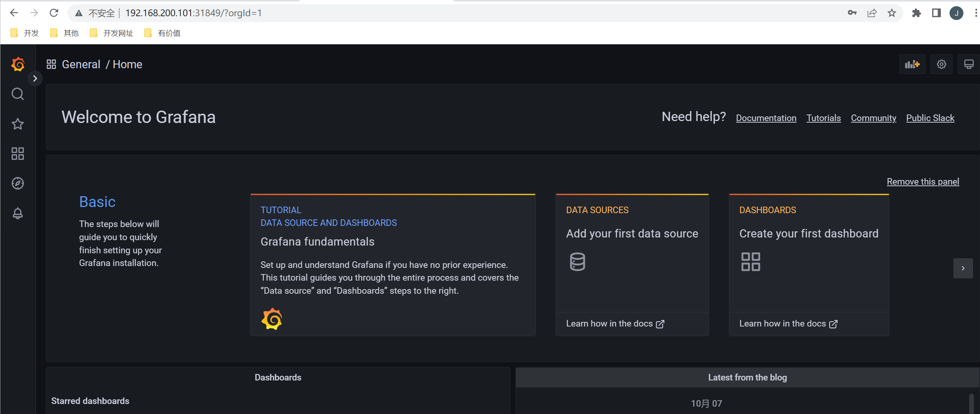Open 开发网址 bookmark folder

click(x=112, y=33)
